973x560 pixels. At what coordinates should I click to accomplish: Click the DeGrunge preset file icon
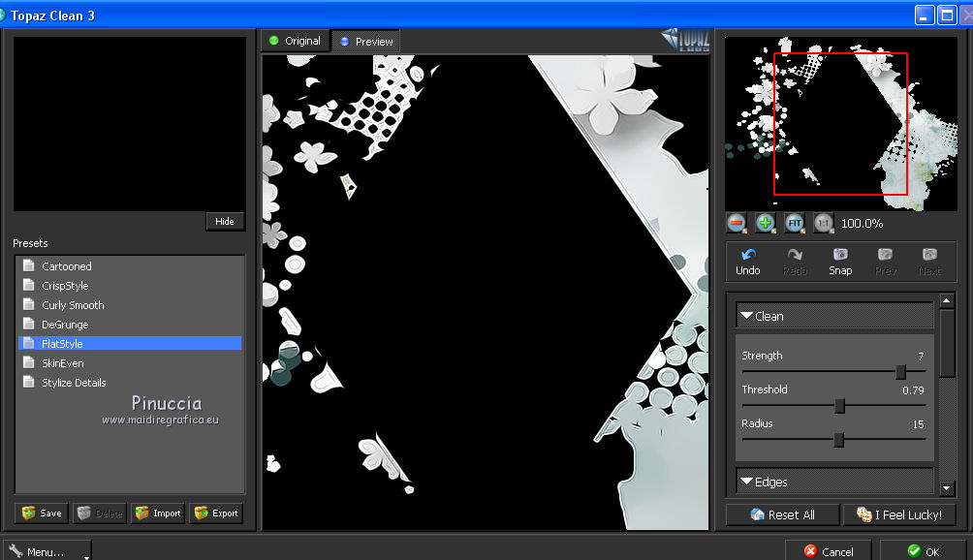[28, 323]
